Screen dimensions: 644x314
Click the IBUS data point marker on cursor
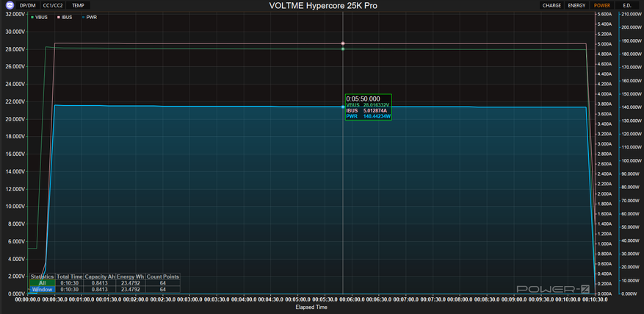[x=343, y=43]
